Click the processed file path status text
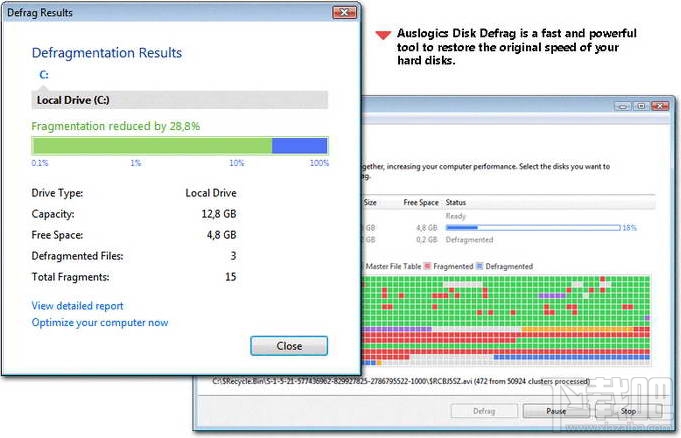Image resolution: width=681 pixels, height=438 pixels. pos(401,382)
